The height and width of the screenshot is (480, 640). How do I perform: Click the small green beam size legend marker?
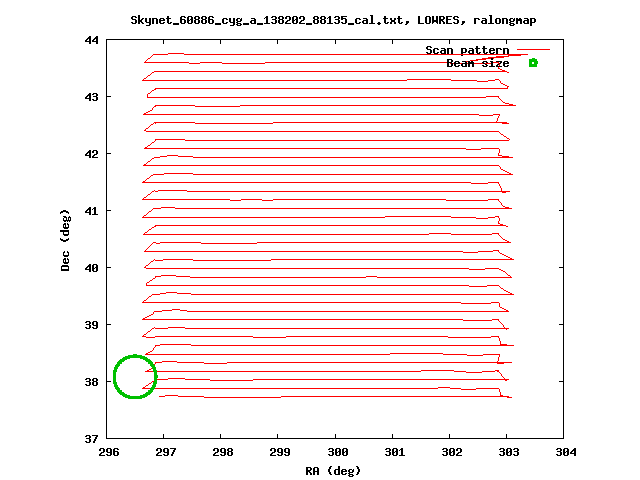[x=533, y=63]
